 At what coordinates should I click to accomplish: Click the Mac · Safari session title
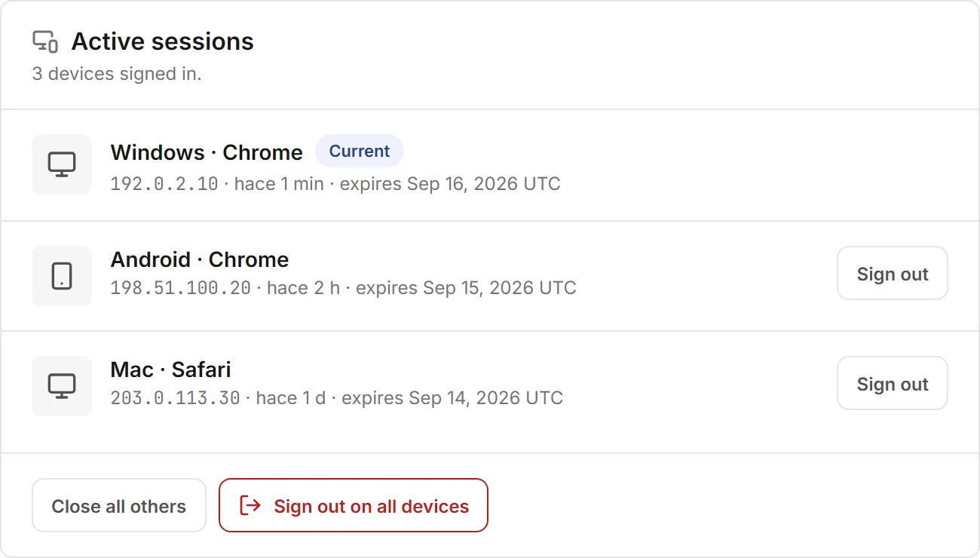(171, 369)
